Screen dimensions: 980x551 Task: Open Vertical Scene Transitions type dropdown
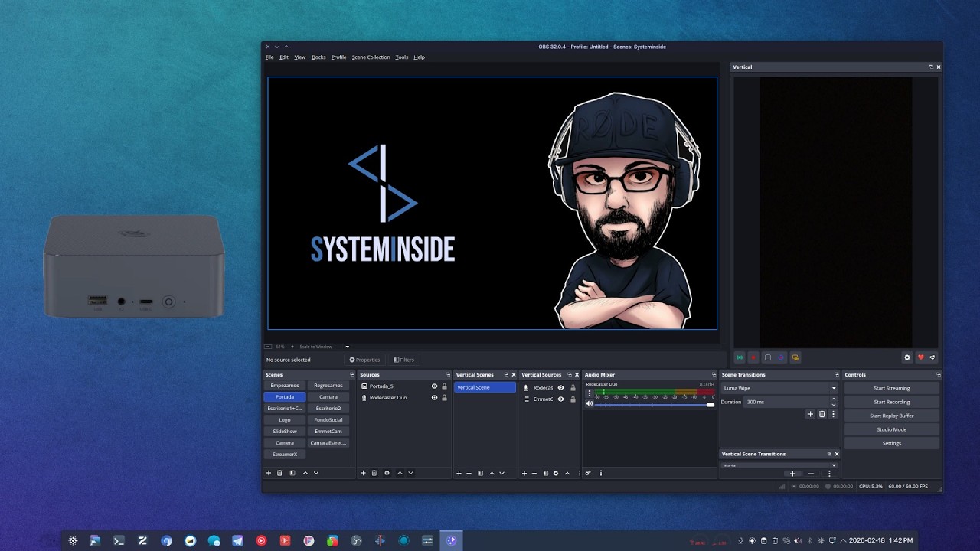point(779,465)
